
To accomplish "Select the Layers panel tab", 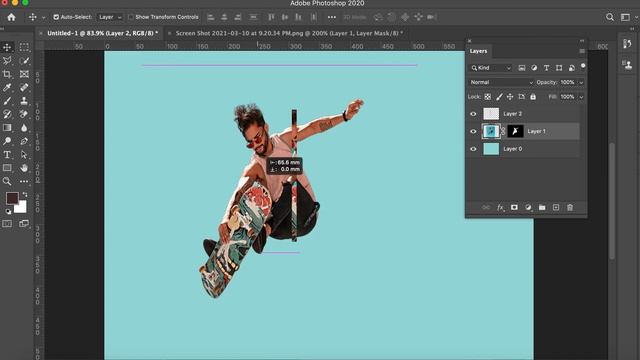I will click(478, 51).
